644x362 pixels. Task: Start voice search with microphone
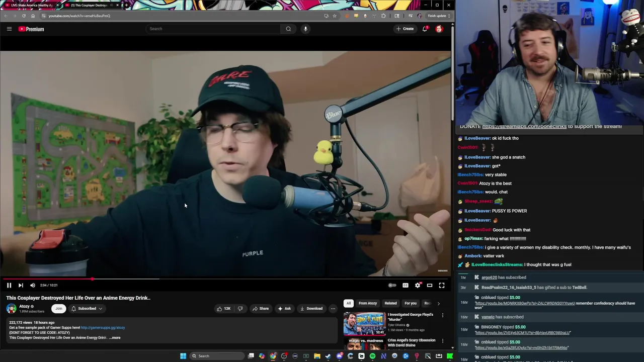coord(305,29)
